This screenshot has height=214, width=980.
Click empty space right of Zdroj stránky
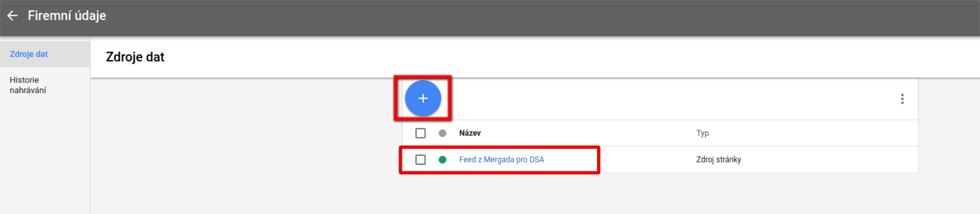coord(829,159)
